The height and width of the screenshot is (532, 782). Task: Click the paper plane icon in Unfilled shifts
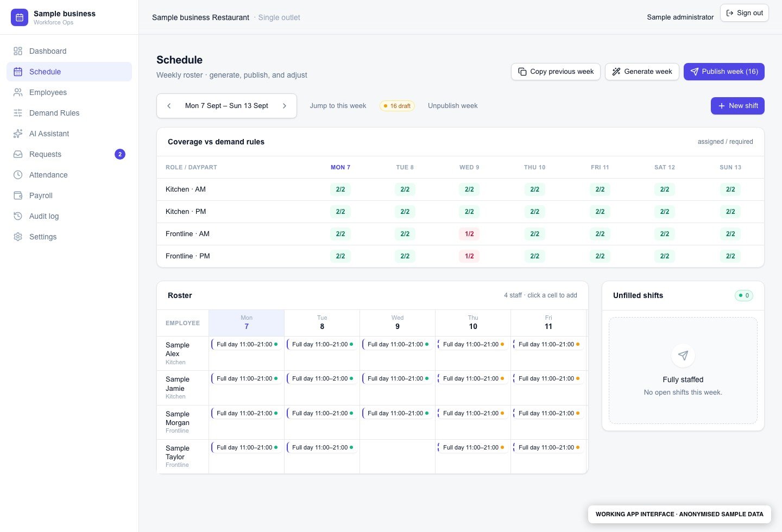pos(683,356)
